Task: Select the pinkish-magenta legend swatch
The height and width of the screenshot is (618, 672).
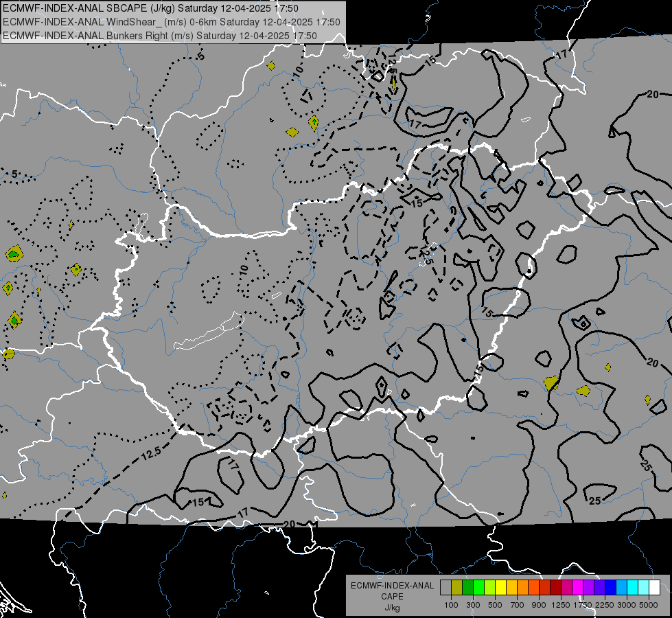Action: tap(567, 587)
